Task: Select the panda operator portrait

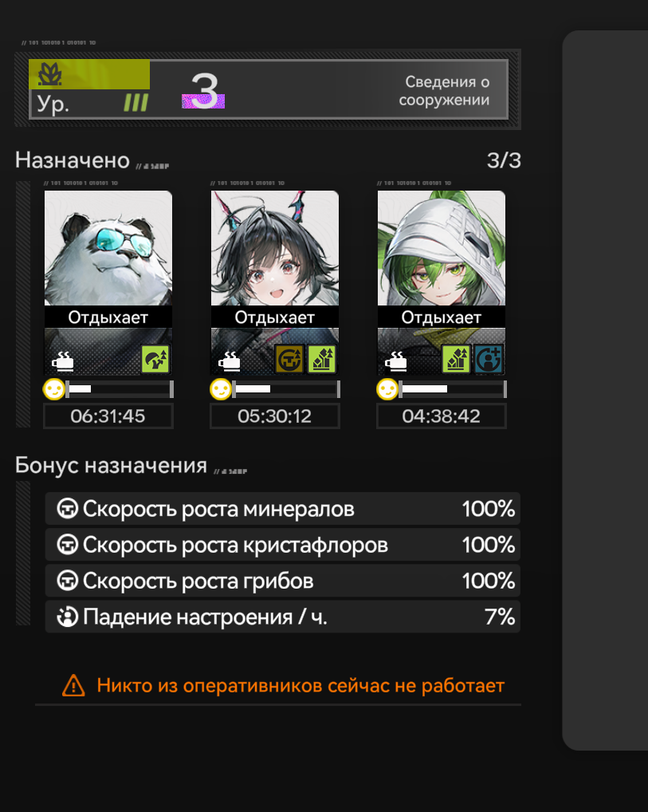Action: click(108, 248)
